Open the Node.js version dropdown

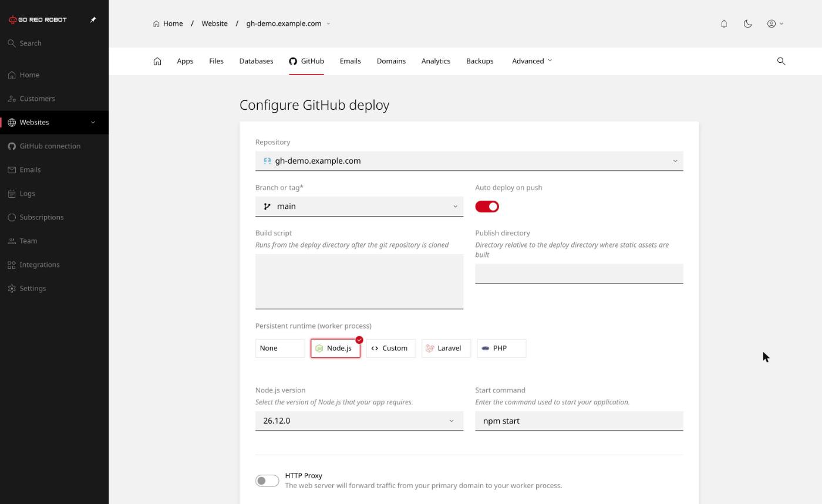(359, 421)
